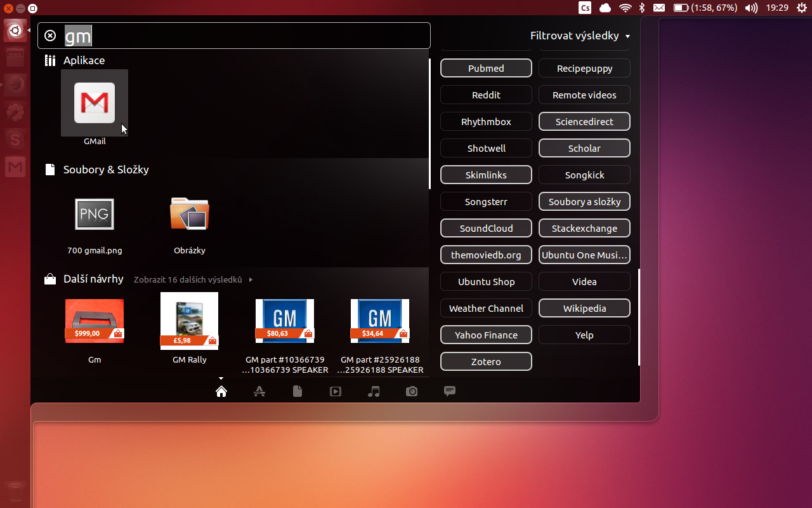Toggle the Videa filter

pyautogui.click(x=584, y=281)
